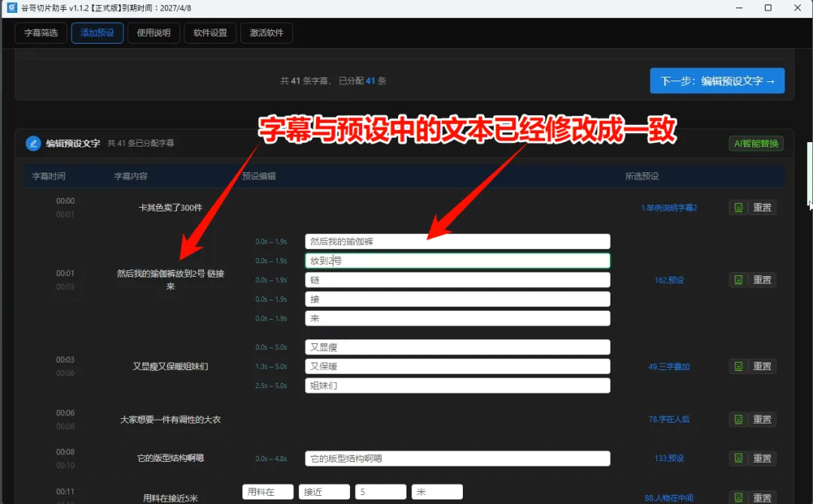The height and width of the screenshot is (504, 813).
Task: Click the 又保暖 text field
Action: [x=458, y=366]
